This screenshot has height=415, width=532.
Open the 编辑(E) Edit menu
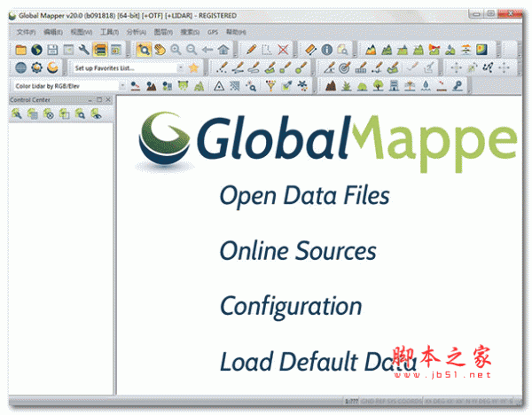click(53, 32)
